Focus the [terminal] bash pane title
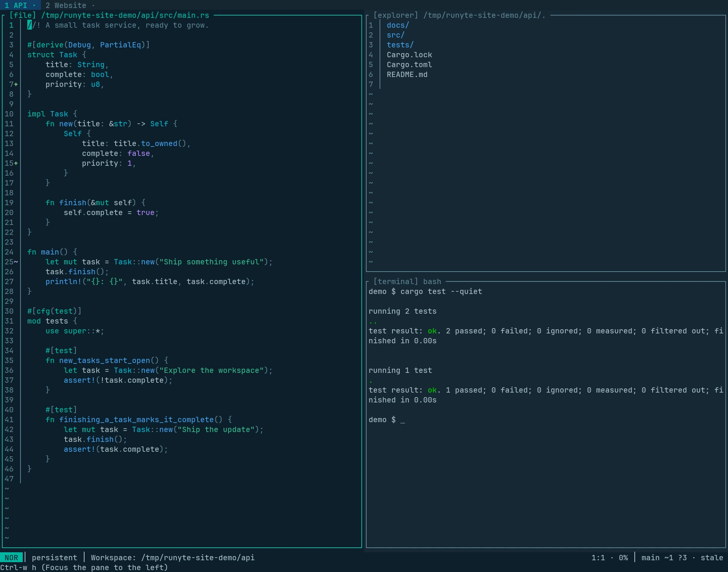728x572 pixels. pyautogui.click(x=407, y=282)
